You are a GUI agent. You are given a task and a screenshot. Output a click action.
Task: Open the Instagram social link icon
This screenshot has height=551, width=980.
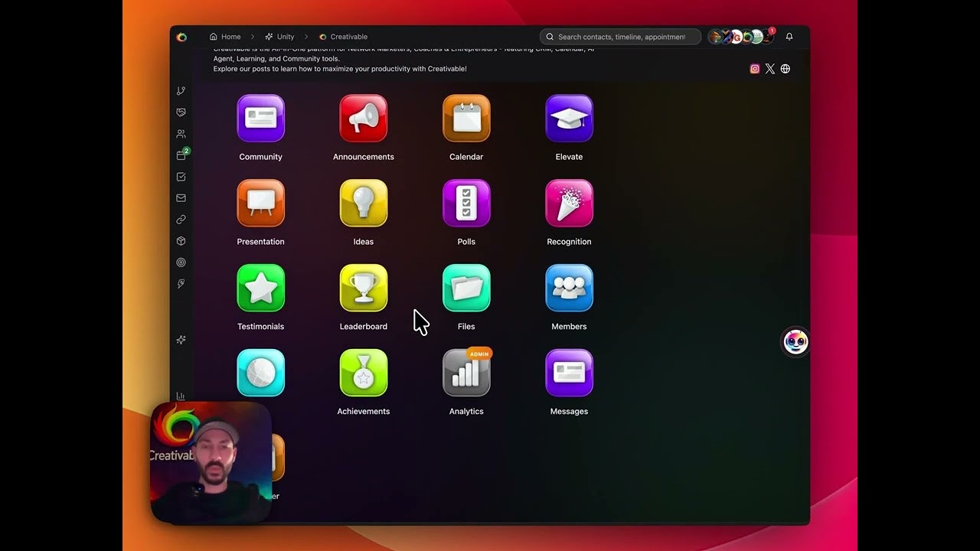click(755, 69)
